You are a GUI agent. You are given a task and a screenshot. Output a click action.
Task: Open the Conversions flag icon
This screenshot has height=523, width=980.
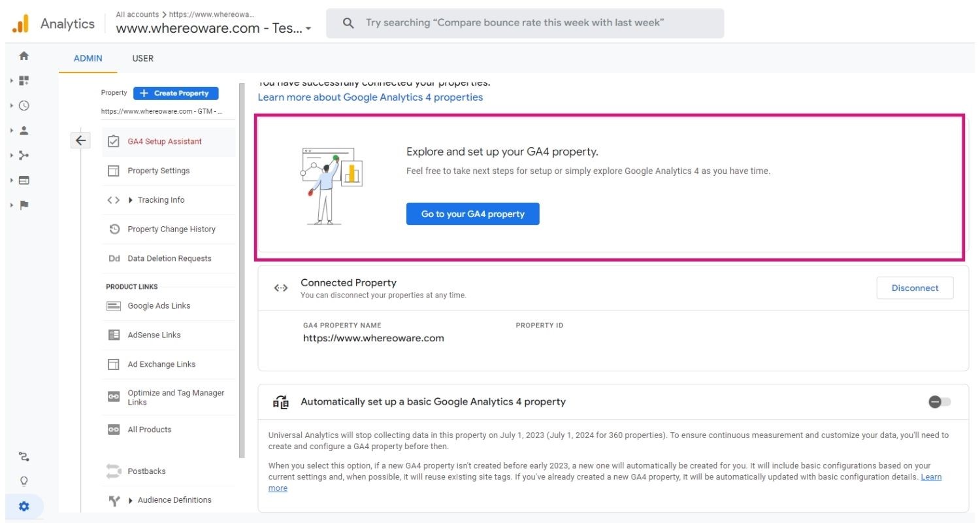click(x=24, y=205)
